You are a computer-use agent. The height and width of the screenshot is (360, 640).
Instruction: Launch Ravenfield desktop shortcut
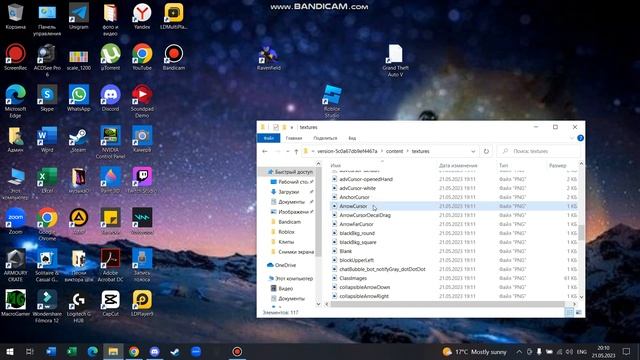click(269, 57)
